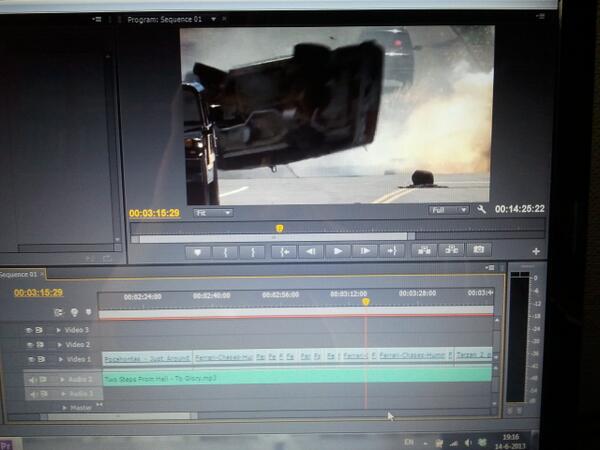This screenshot has height=450, width=600.
Task: Click the Mark In button
Action: [225, 252]
